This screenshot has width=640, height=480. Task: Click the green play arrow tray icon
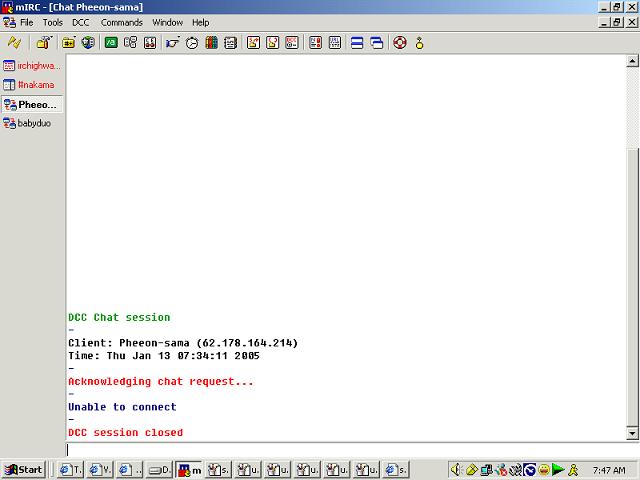coord(558,470)
